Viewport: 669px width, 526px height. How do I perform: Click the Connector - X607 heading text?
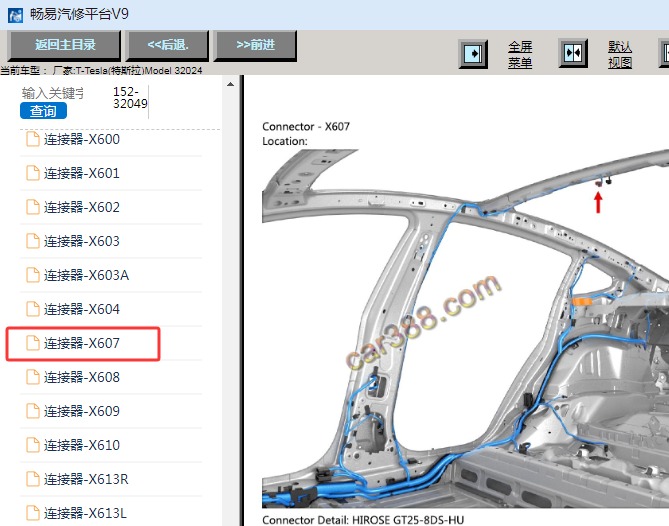[x=306, y=127]
